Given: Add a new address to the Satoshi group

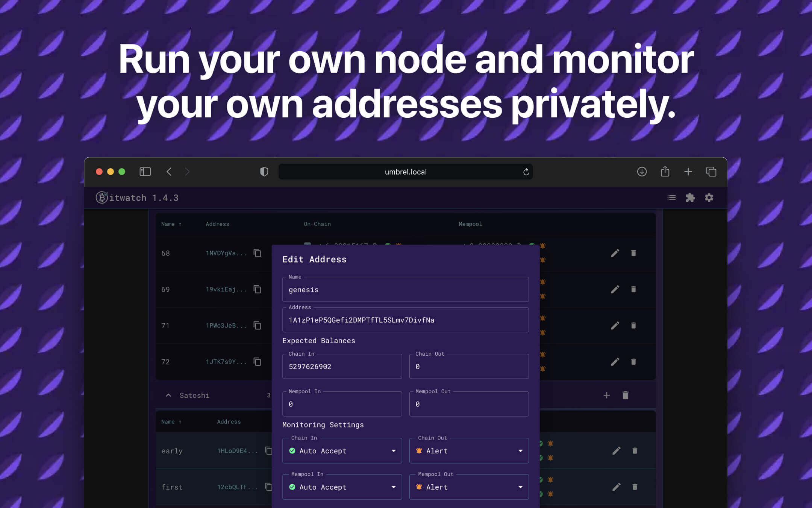Looking at the screenshot, I should tap(606, 395).
